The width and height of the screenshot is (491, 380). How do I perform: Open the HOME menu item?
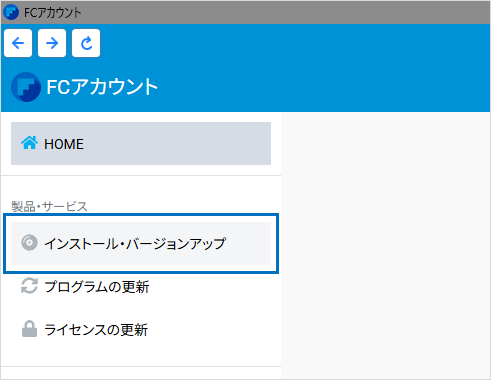(141, 143)
